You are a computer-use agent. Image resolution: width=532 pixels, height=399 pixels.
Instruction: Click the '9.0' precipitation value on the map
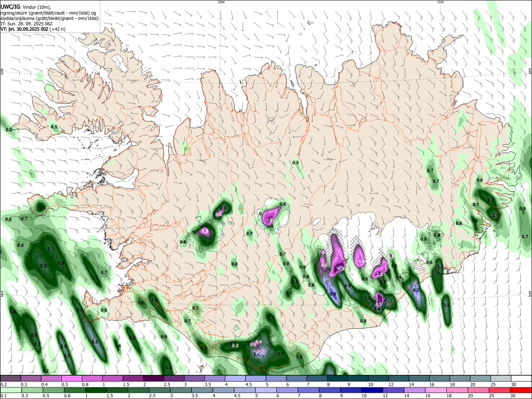[333, 294]
